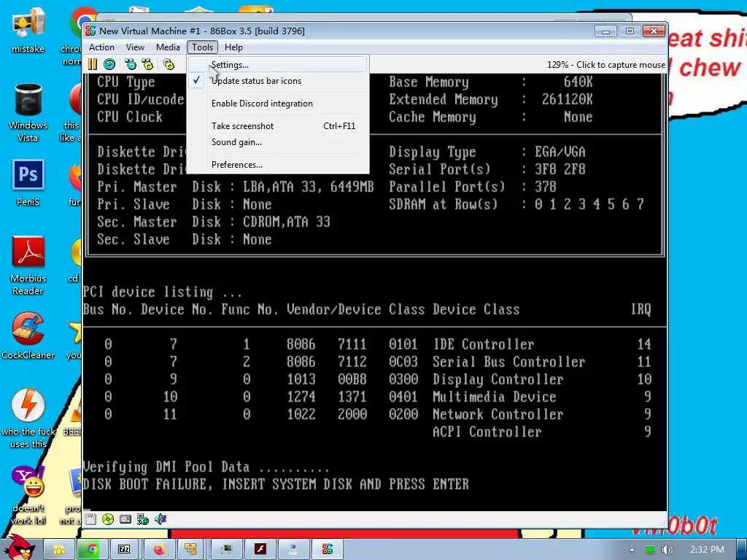This screenshot has height=560, width=747.
Task: Click the 86Box taskbar button
Action: coord(327,550)
